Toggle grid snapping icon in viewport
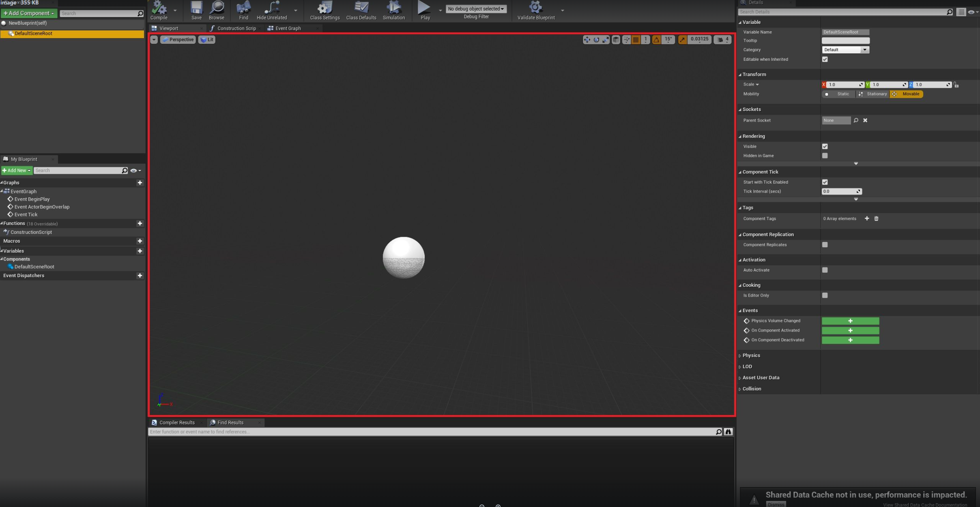Image resolution: width=980 pixels, height=507 pixels. click(x=636, y=40)
